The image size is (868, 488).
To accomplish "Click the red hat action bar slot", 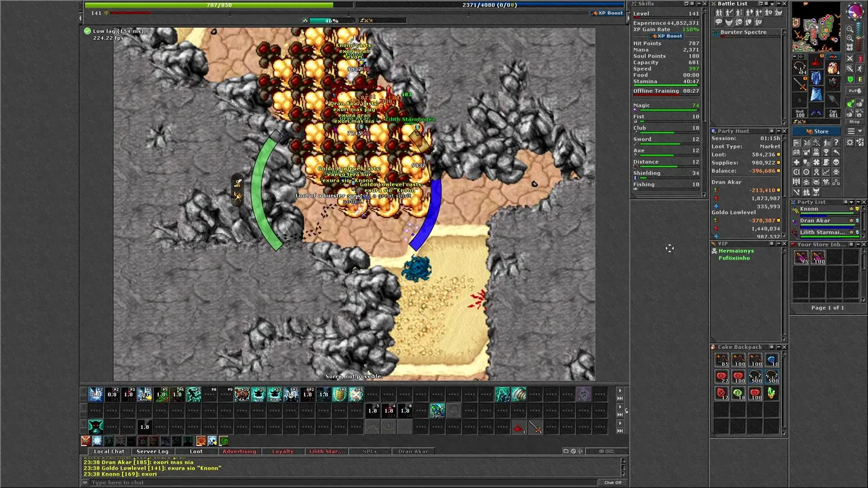I will click(518, 427).
